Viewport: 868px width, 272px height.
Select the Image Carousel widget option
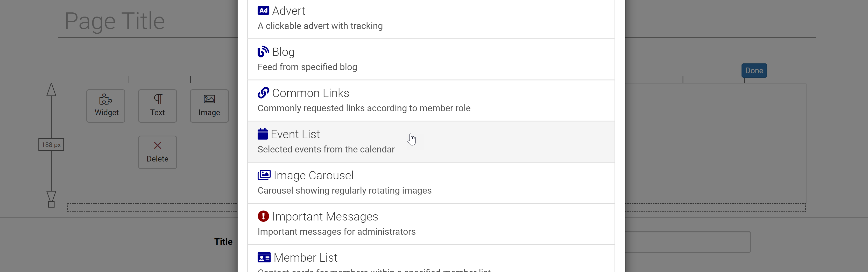(431, 183)
